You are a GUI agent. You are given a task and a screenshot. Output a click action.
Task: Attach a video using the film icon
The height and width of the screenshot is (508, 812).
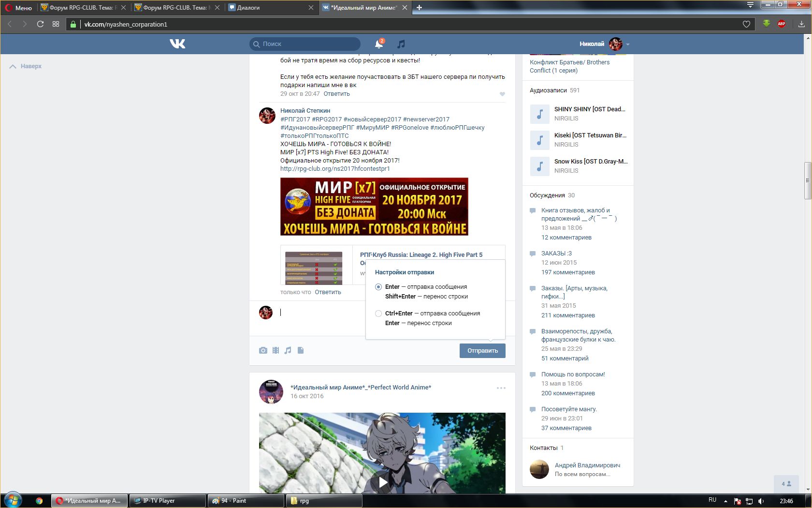point(275,350)
